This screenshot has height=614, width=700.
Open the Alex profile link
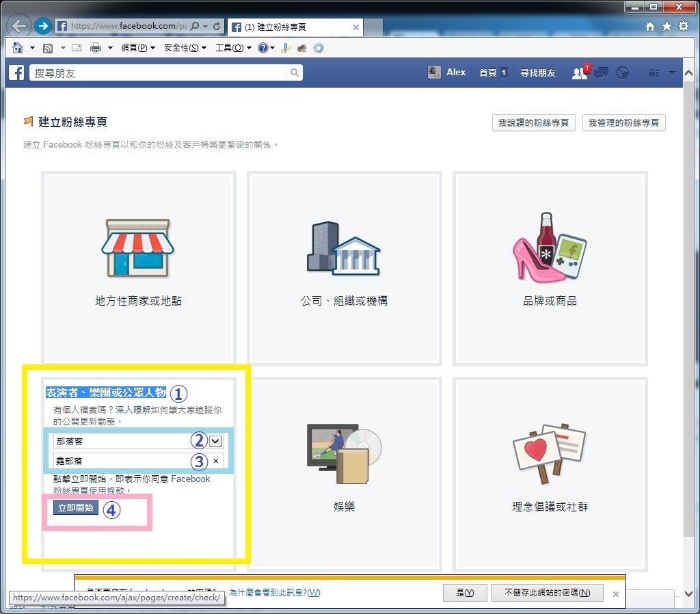pos(456,72)
